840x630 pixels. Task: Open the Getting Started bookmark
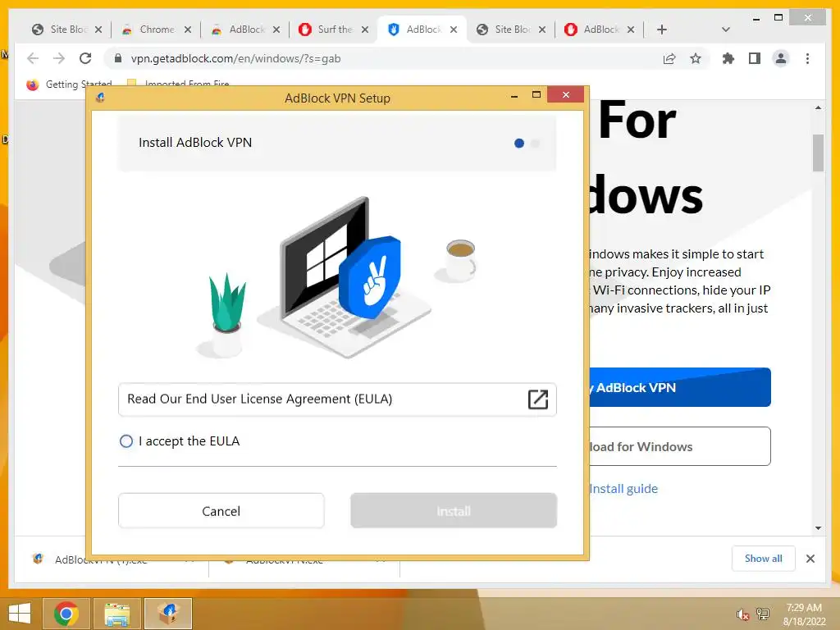(x=69, y=84)
